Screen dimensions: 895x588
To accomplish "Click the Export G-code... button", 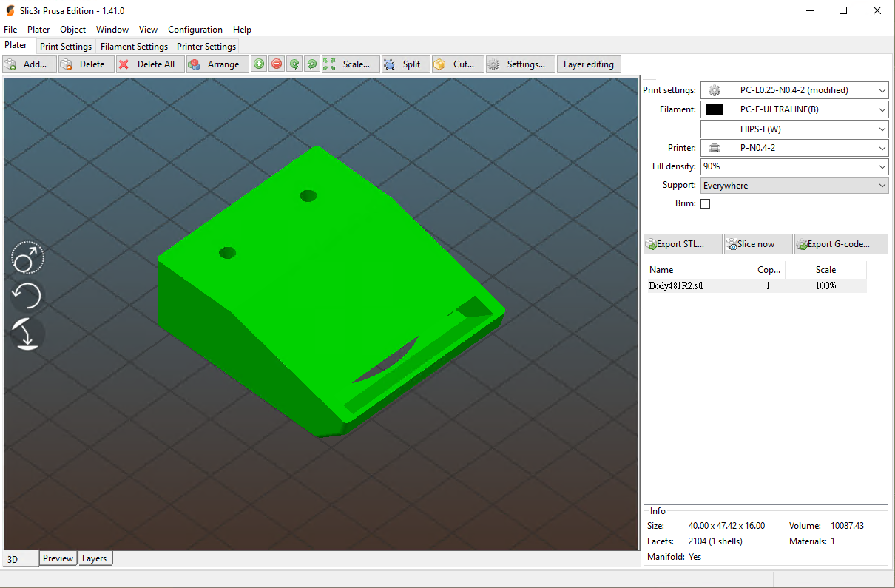I will (x=841, y=244).
